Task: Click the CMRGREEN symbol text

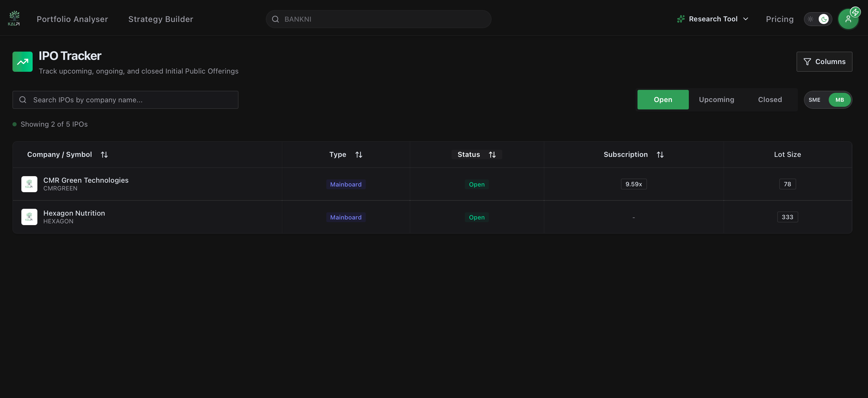Action: [60, 188]
